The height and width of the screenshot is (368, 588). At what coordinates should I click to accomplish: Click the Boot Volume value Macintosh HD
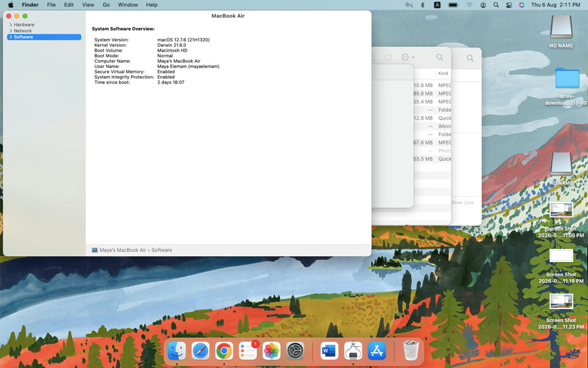click(172, 50)
